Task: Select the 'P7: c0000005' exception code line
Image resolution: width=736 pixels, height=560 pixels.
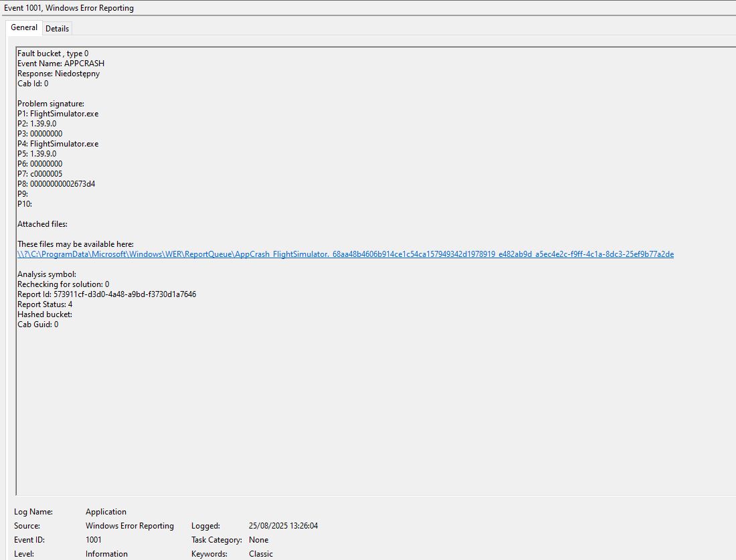Action: 40,174
